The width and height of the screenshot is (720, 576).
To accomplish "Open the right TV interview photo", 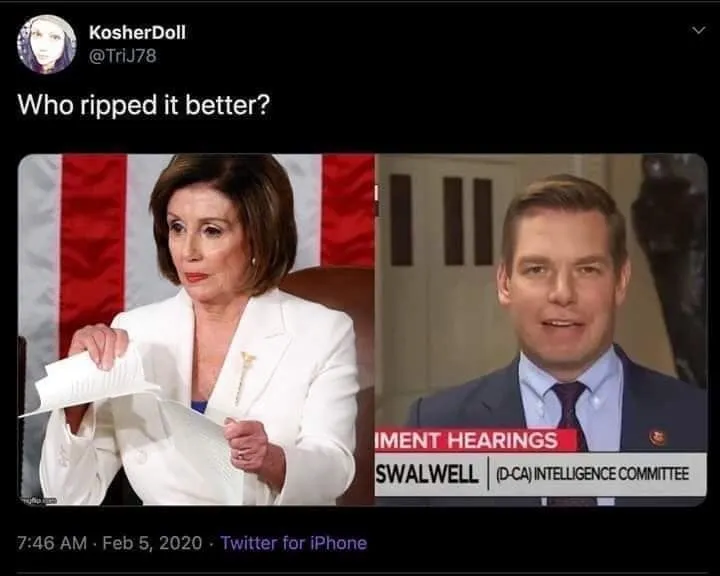I will pos(541,329).
